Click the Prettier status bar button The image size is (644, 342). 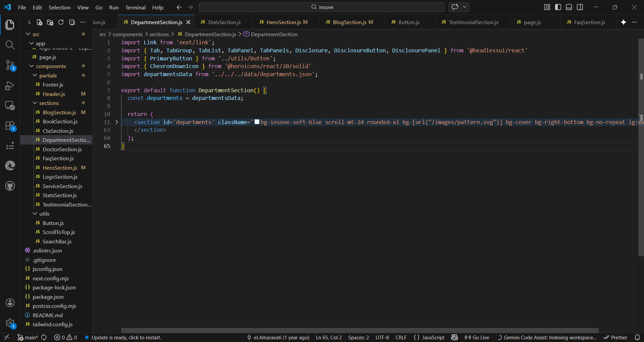[x=615, y=338]
